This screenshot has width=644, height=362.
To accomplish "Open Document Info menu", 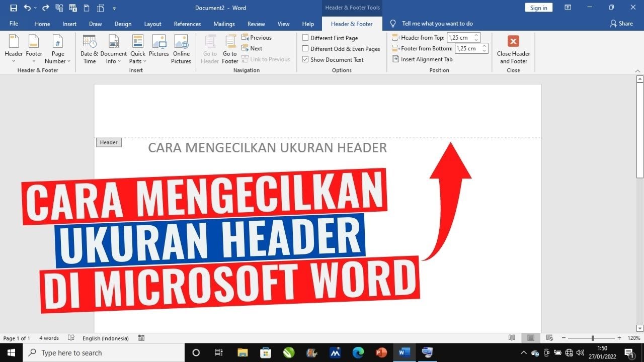I will (x=114, y=49).
